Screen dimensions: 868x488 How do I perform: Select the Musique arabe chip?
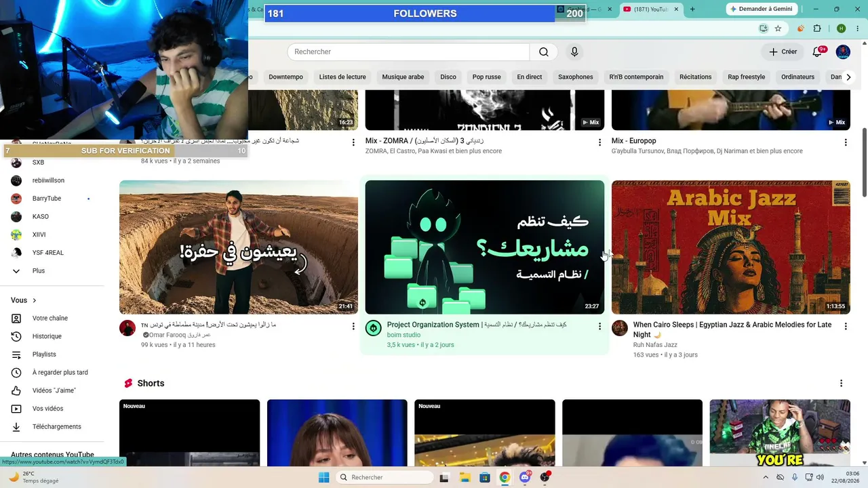coord(403,77)
